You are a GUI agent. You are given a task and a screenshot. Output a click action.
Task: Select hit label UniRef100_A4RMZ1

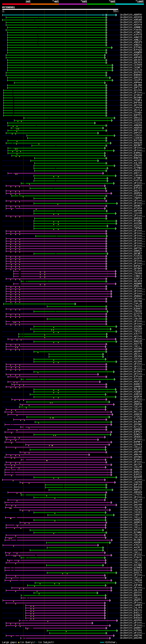131,520
